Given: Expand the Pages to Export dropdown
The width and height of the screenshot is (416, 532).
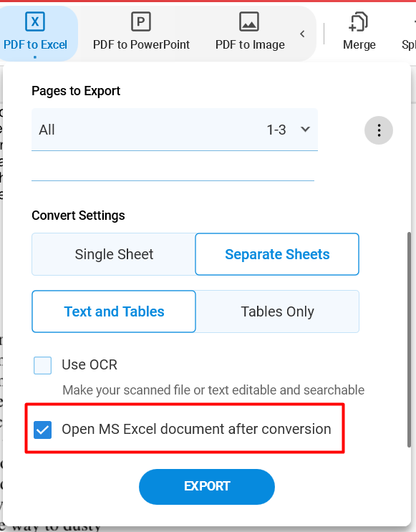Looking at the screenshot, I should click(175, 130).
